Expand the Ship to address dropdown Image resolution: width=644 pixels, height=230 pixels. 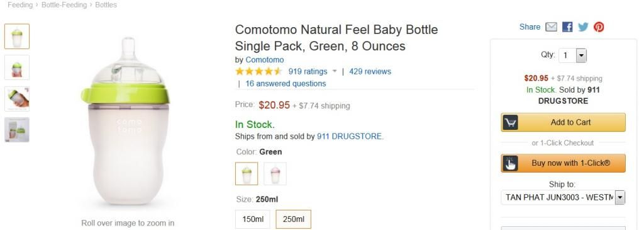(563, 197)
